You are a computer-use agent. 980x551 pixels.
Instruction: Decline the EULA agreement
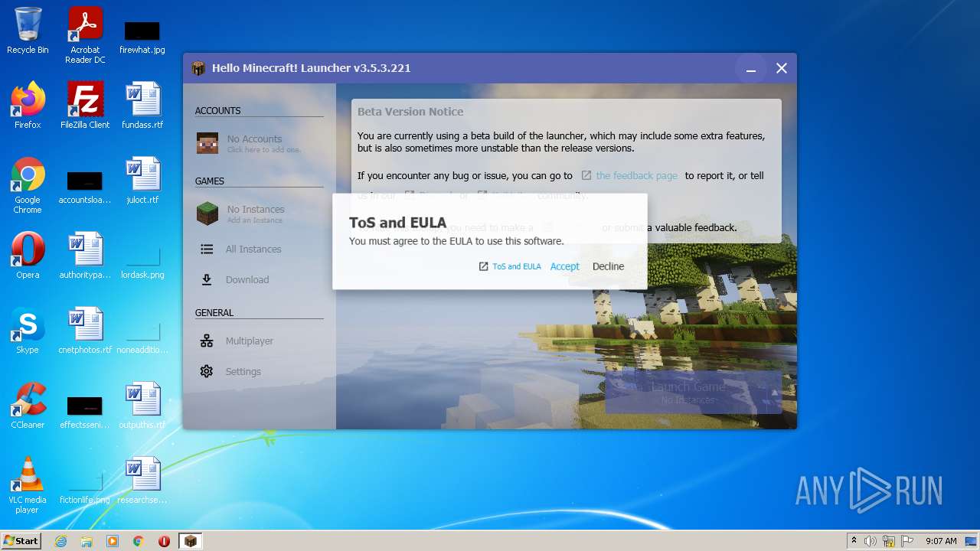pos(608,266)
